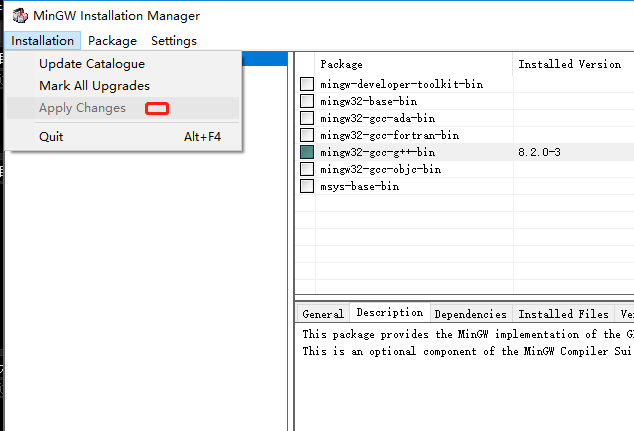This screenshot has height=431, width=634.
Task: Open the Installation menu
Action: (x=42, y=41)
